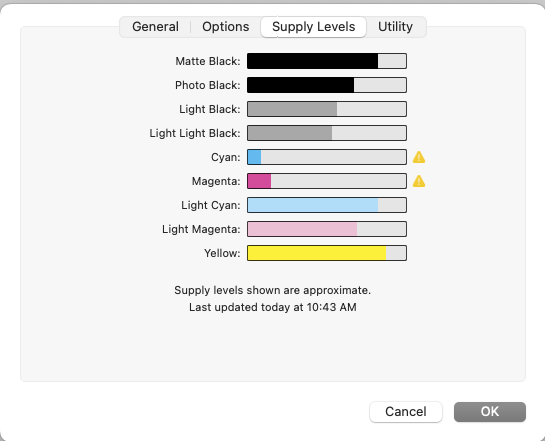The height and width of the screenshot is (441, 545).
Task: Click the Yellow supply level bar
Action: pyautogui.click(x=327, y=253)
